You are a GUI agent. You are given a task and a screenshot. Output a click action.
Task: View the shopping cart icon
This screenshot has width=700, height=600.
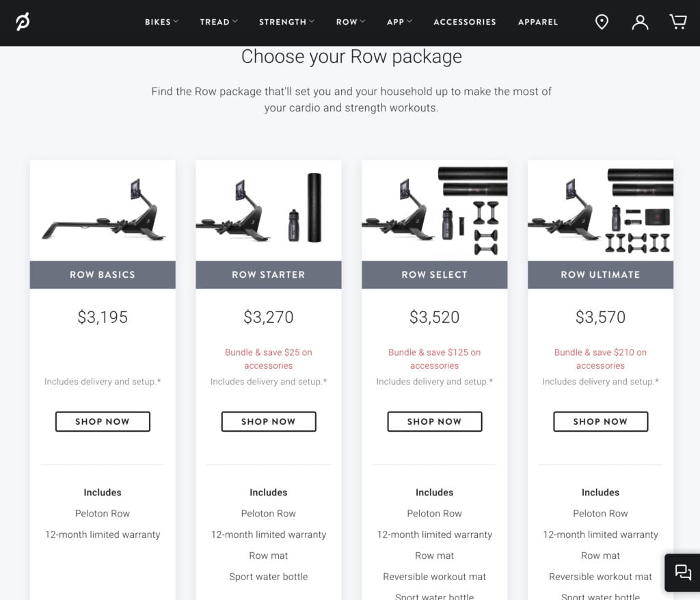[677, 22]
